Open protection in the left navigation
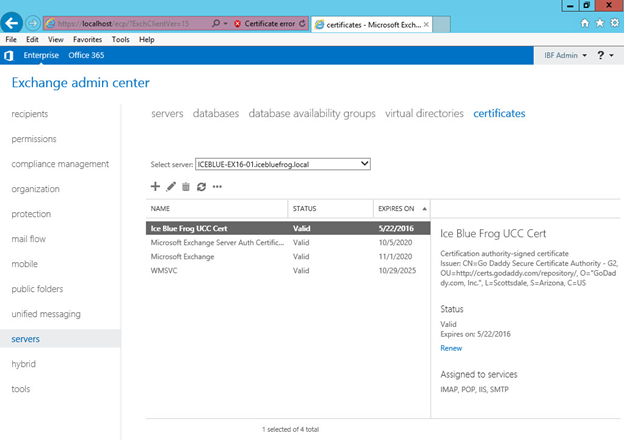Viewport: 624px width, 447px height. 31,214
